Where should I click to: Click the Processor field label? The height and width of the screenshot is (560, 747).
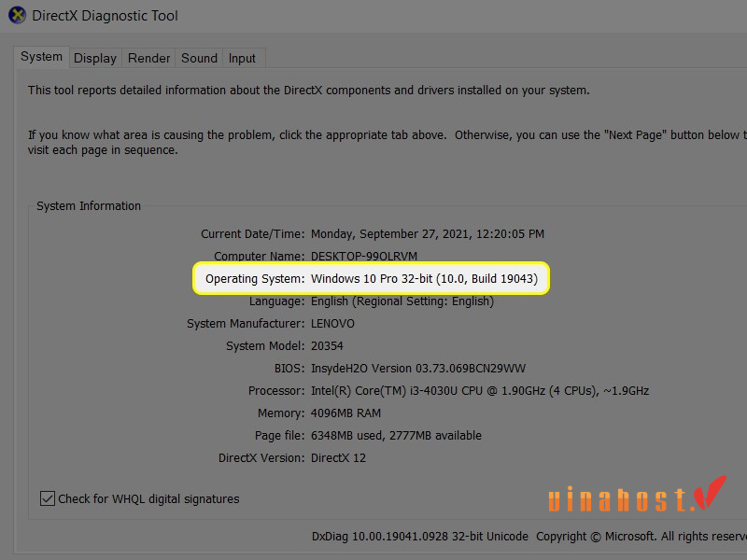click(x=276, y=391)
